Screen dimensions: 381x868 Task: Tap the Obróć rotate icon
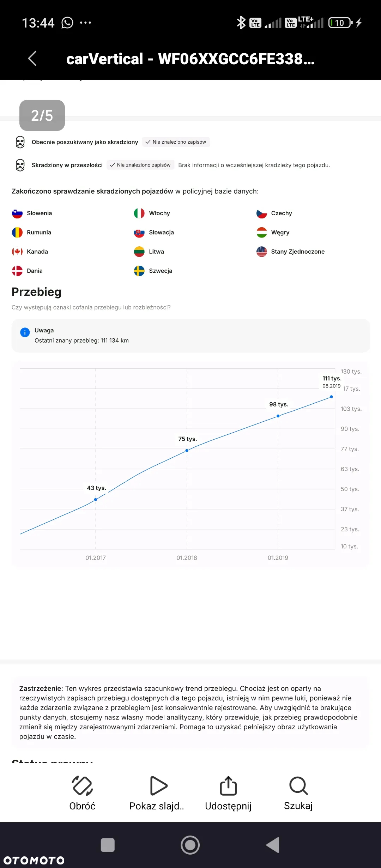82,785
